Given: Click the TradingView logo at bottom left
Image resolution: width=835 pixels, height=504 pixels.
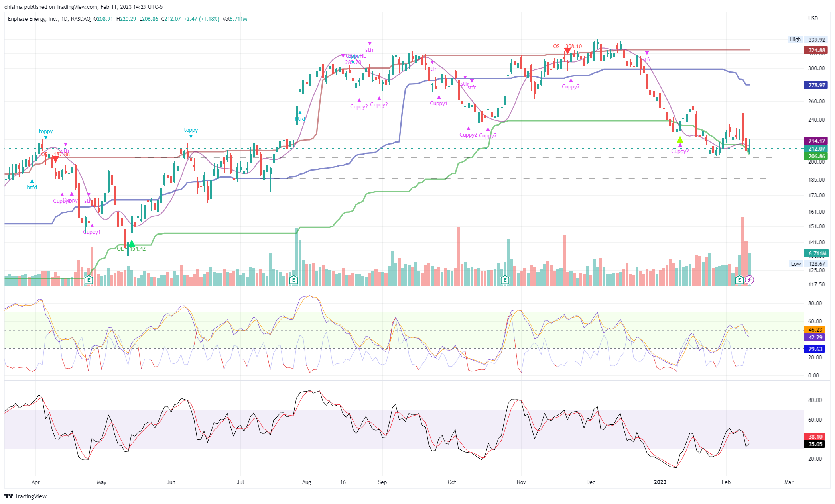Looking at the screenshot, I should pos(26,496).
